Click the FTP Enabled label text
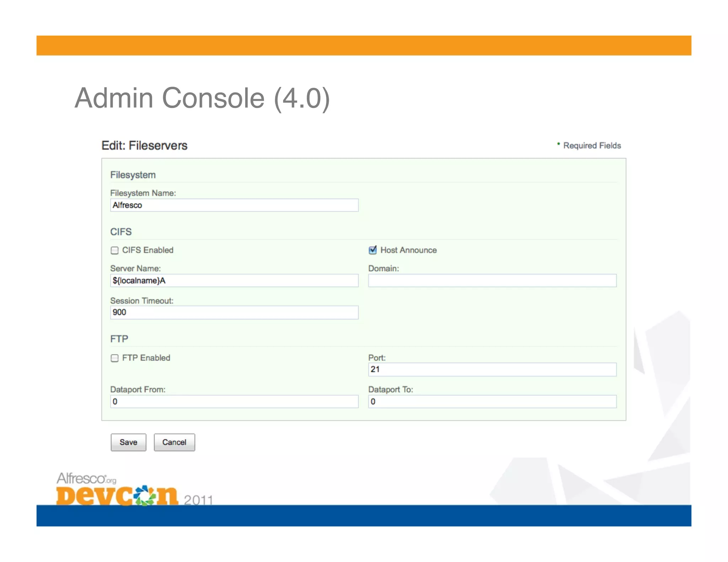Viewport: 728px width, 562px height. click(146, 358)
